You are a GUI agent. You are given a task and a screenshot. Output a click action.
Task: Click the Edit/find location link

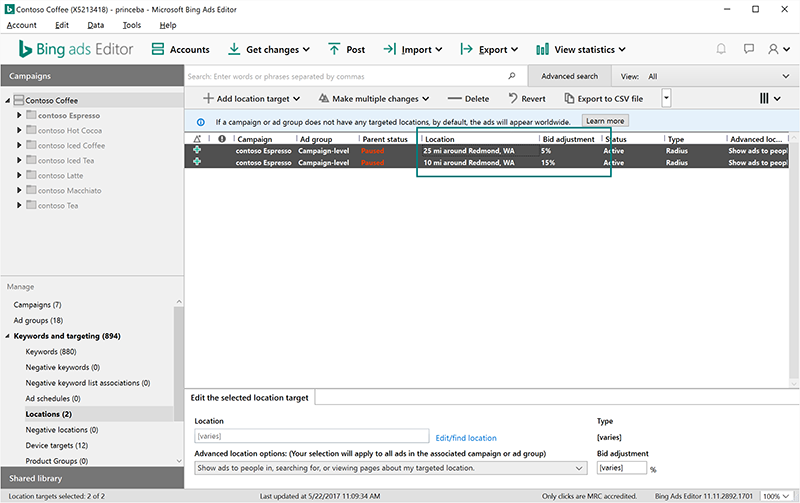point(466,438)
